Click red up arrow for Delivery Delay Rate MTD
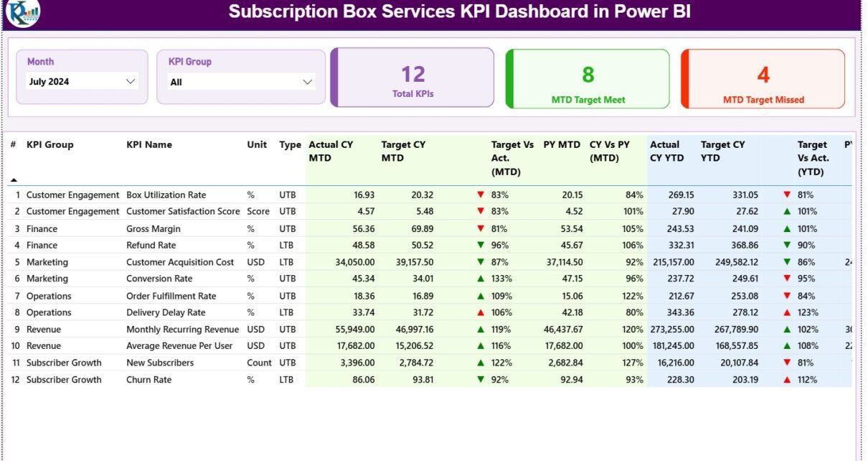 point(481,312)
